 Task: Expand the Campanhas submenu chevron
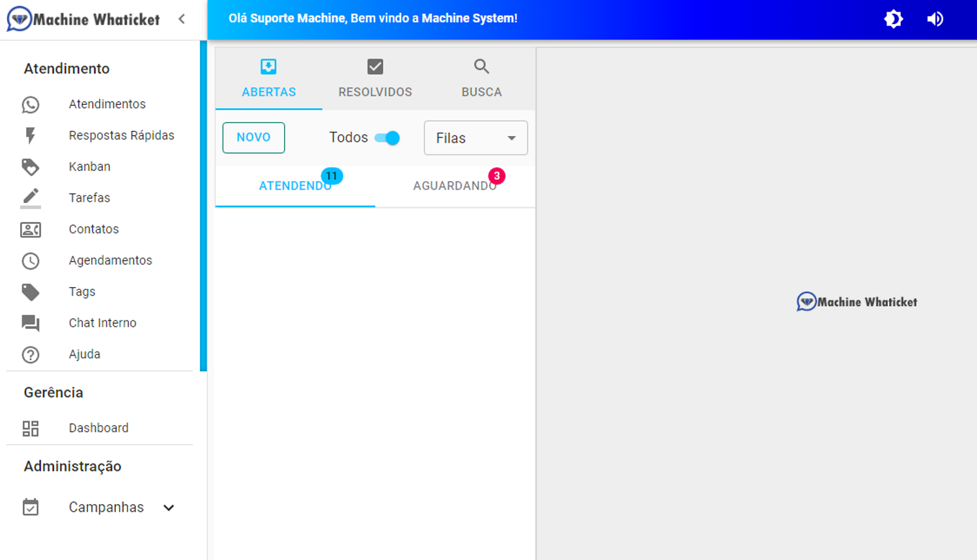point(169,507)
